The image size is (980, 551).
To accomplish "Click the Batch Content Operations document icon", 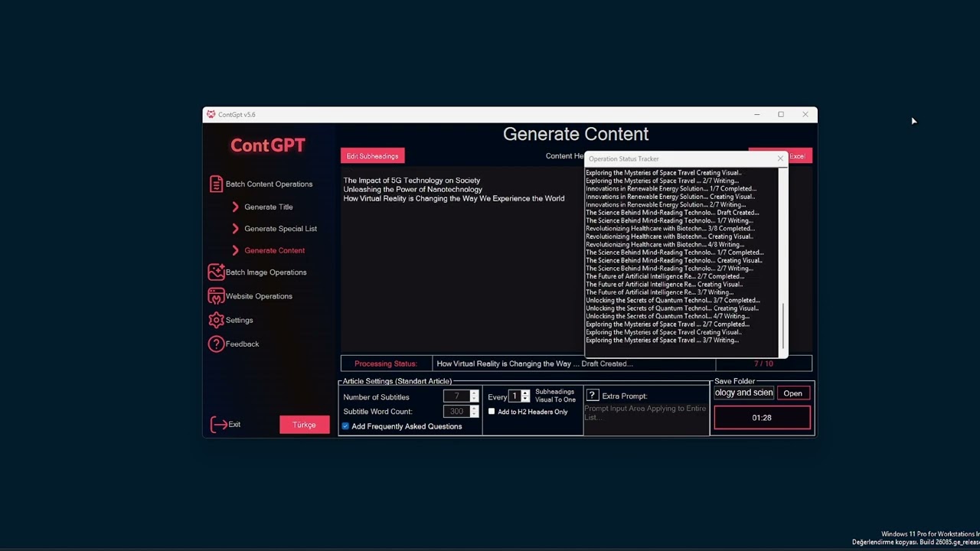I will (x=216, y=184).
